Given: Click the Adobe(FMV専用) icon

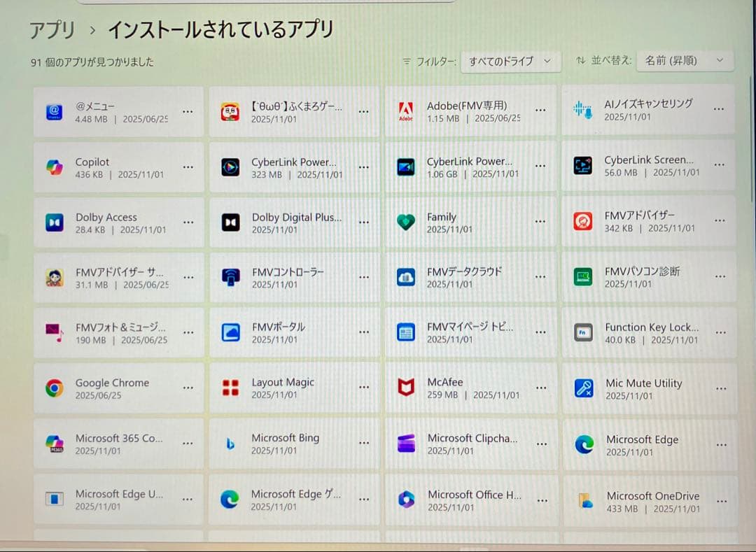Looking at the screenshot, I should (406, 110).
